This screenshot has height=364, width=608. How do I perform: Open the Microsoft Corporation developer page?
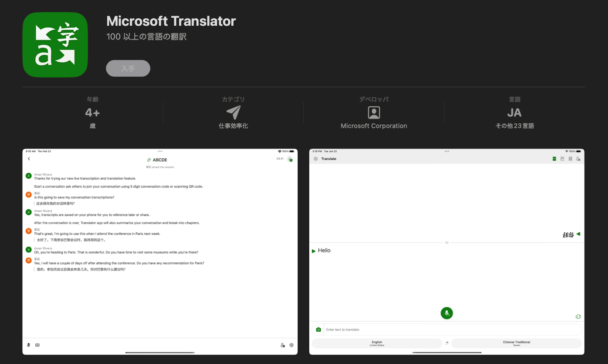(374, 126)
